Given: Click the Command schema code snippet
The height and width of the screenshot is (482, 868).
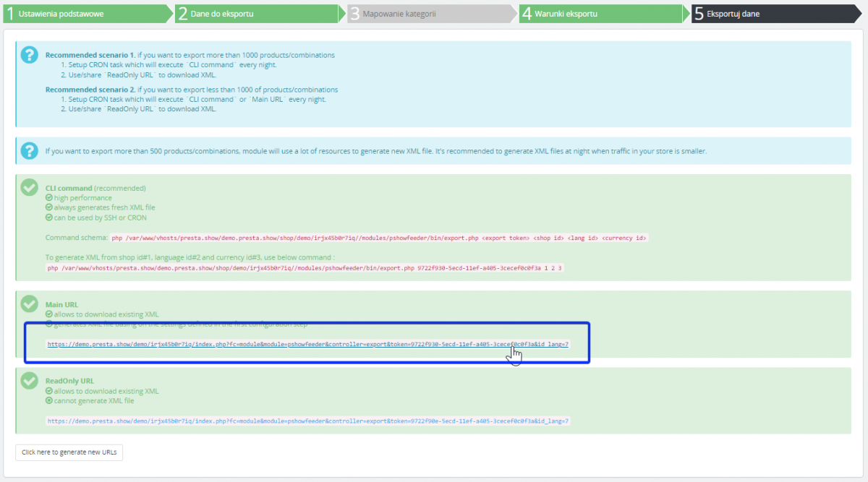Looking at the screenshot, I should [378, 238].
